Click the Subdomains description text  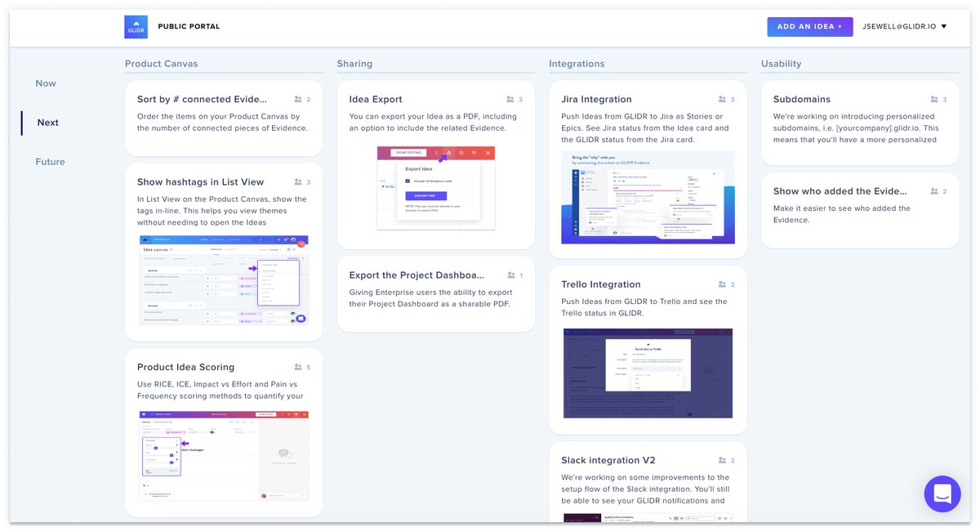(856, 128)
